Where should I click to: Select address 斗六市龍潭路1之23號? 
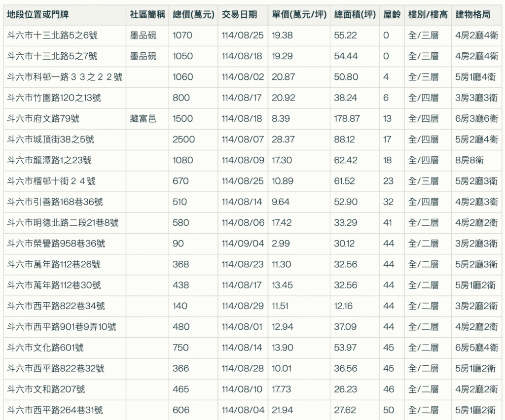(49, 160)
